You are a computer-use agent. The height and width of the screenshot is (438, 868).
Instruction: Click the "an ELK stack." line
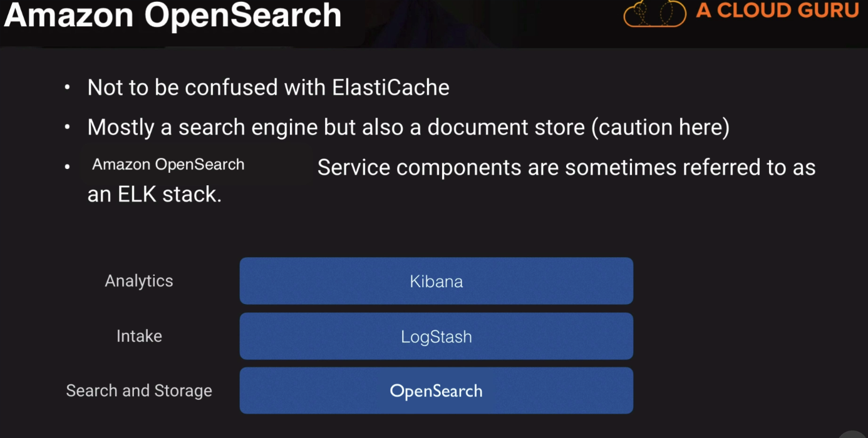tap(155, 195)
